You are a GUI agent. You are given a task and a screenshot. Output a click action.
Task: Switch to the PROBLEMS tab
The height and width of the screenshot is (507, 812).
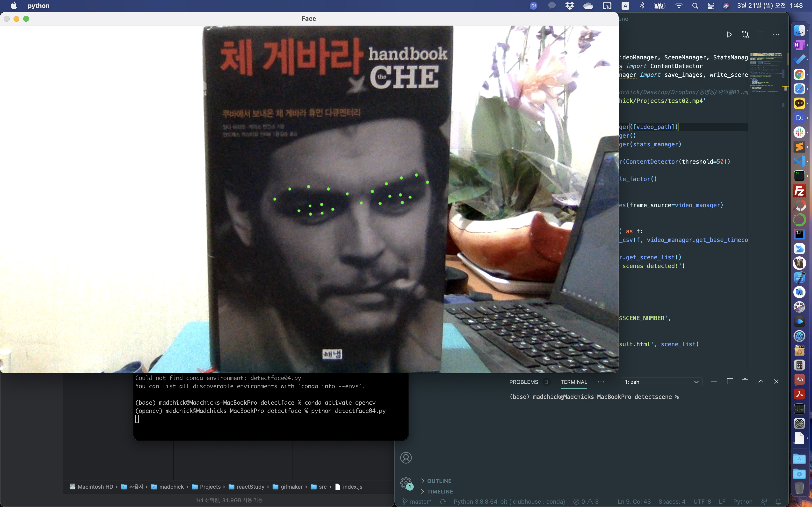click(523, 382)
